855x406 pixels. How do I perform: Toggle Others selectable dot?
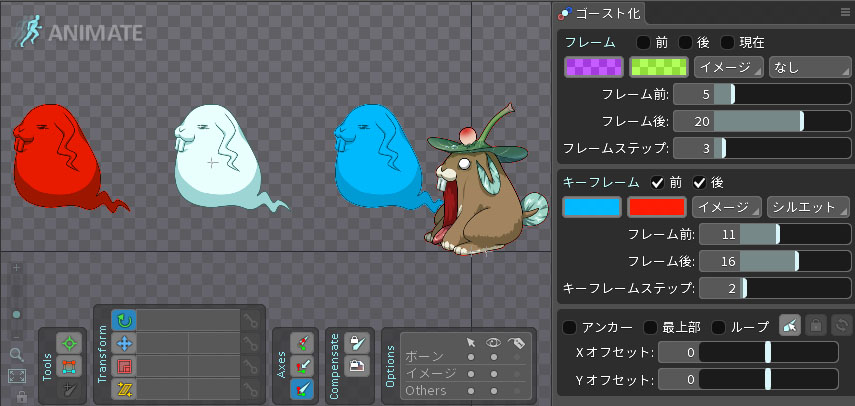[471, 391]
